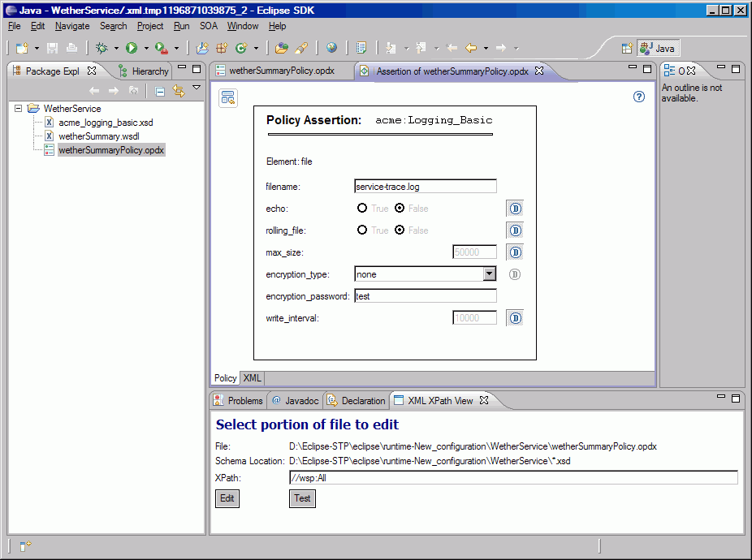Click the default button beside encryption_type
Viewport: 752px width, 560px height.
pyautogui.click(x=515, y=274)
